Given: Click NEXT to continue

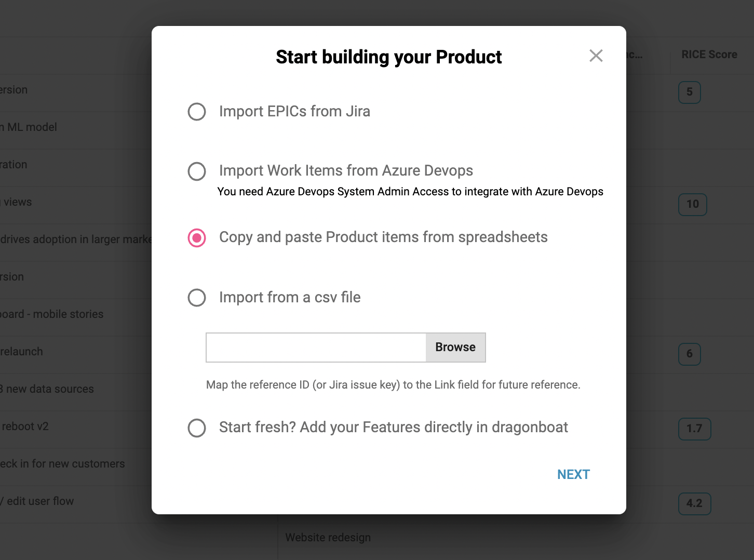Looking at the screenshot, I should pos(573,474).
